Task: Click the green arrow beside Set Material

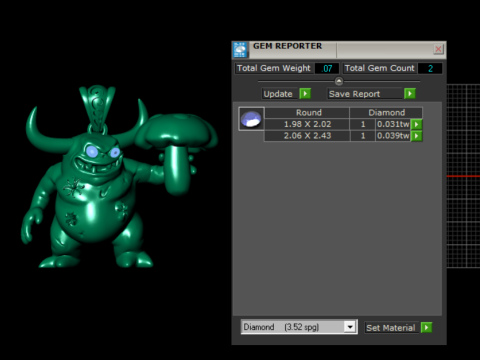Action: point(426,328)
